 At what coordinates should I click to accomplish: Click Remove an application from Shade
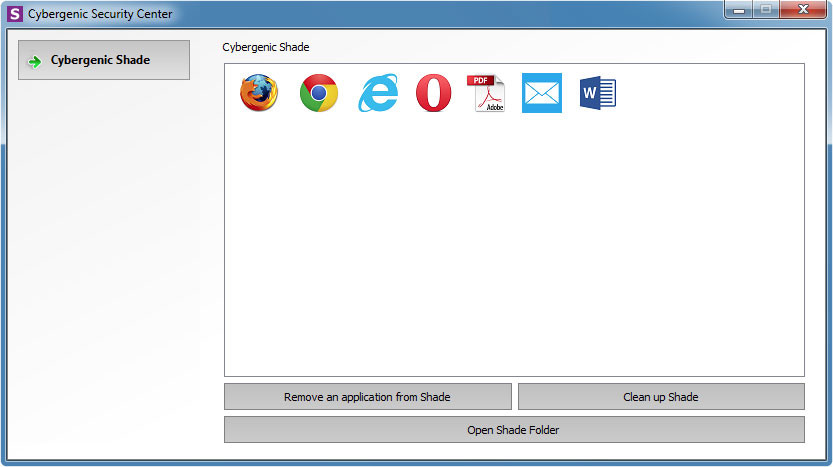[x=368, y=397]
